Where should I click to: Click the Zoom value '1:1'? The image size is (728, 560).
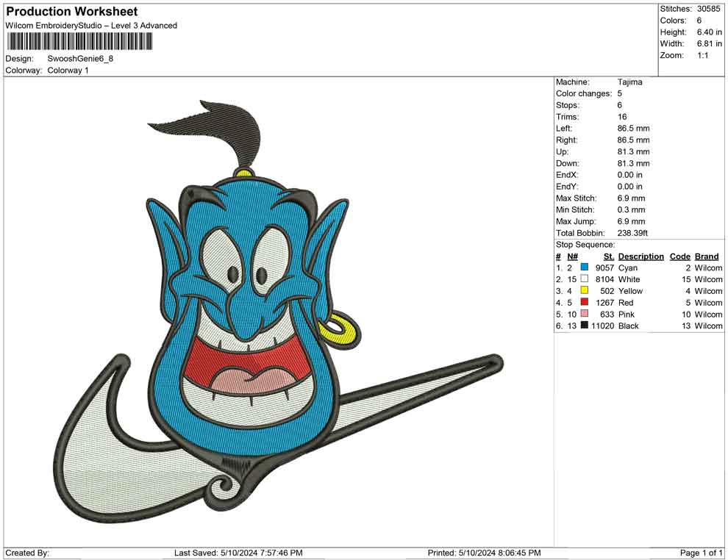point(702,55)
